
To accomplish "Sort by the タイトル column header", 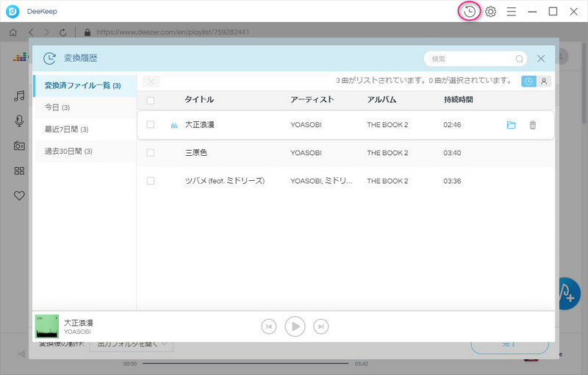I will pos(199,99).
